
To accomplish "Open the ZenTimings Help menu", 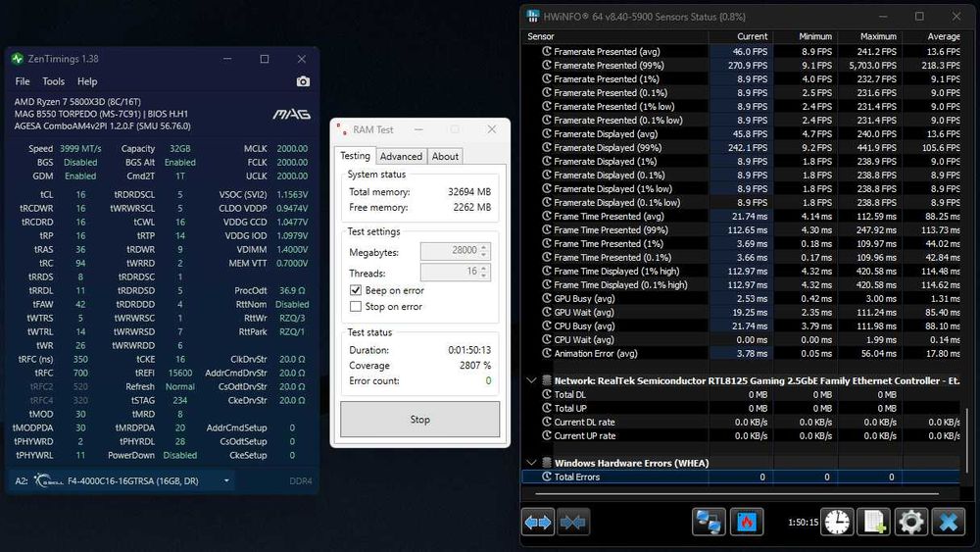I will pos(87,81).
